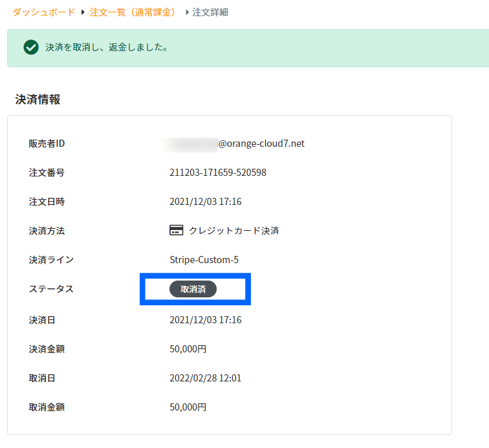Click the 取消済 status badge
This screenshot has height=448, width=489.
(193, 289)
